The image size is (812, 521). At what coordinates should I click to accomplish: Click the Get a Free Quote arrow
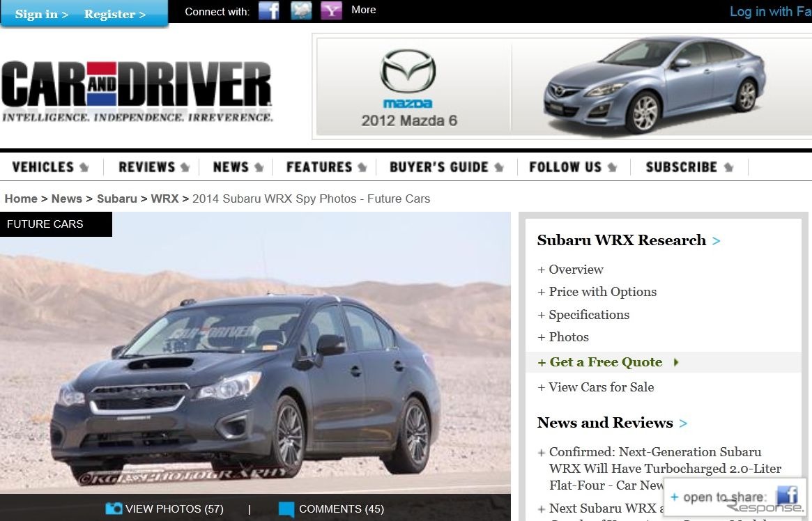676,362
